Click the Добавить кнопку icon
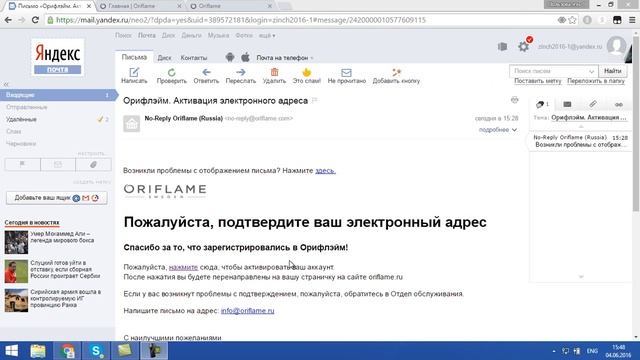 click(x=396, y=72)
